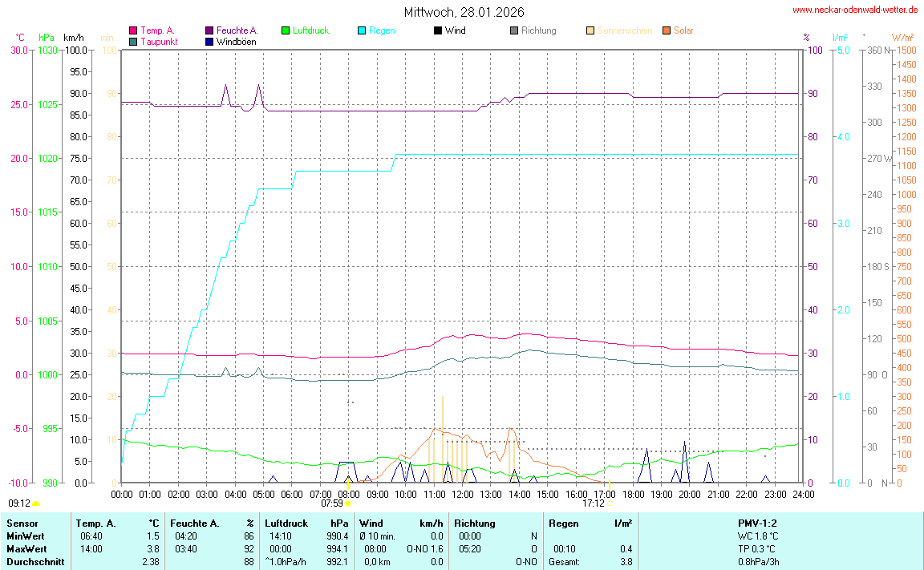Screen dimensions: 924x570
Task: Click the blue Windböen legend swatch
Action: [209, 41]
